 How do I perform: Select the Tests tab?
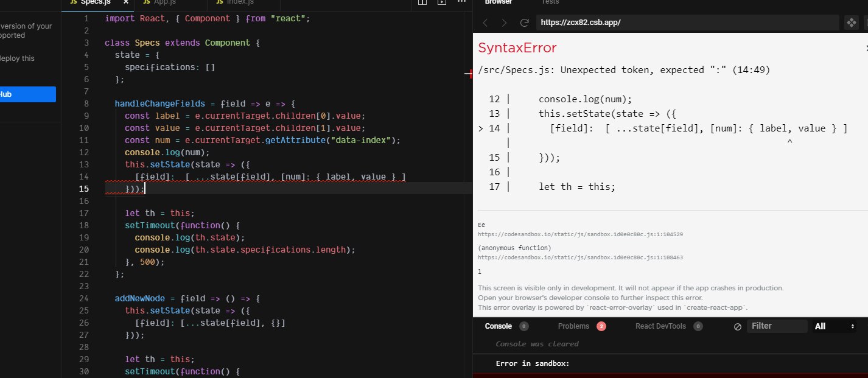pyautogui.click(x=550, y=2)
